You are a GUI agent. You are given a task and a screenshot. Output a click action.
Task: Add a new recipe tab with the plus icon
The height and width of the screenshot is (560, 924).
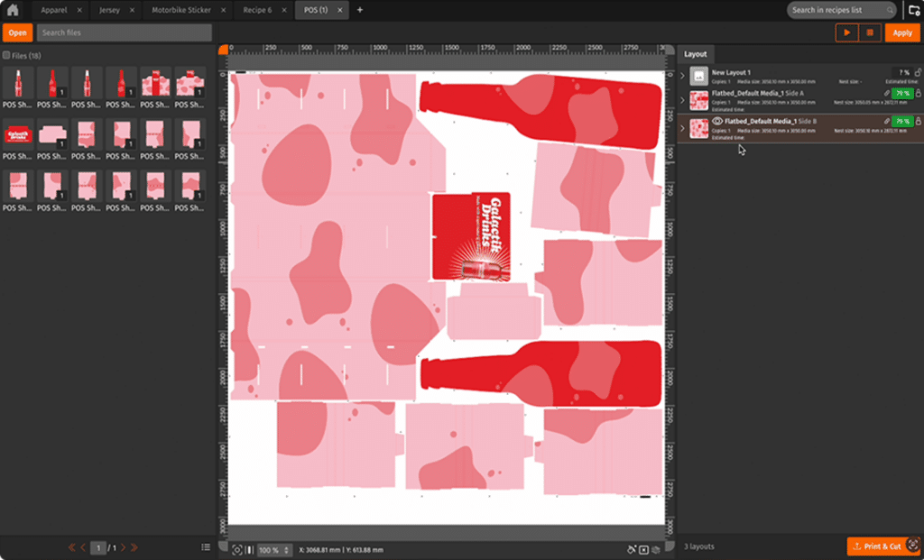360,10
